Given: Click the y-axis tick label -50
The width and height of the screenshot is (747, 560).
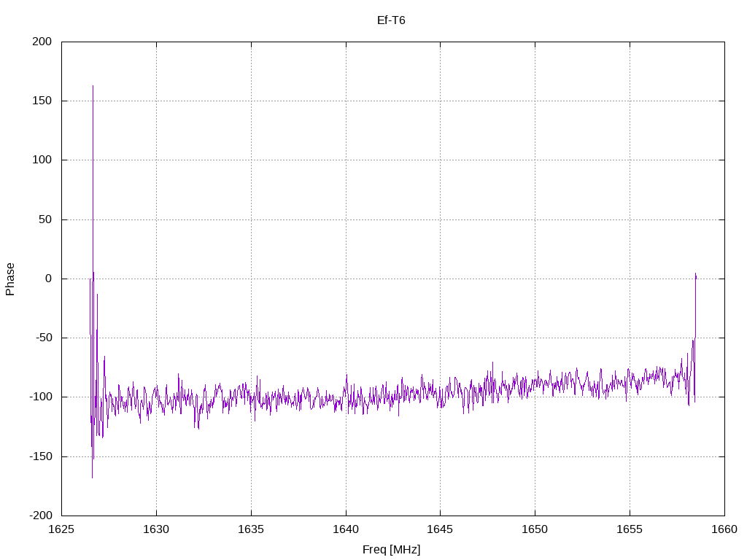Looking at the screenshot, I should tap(43, 338).
